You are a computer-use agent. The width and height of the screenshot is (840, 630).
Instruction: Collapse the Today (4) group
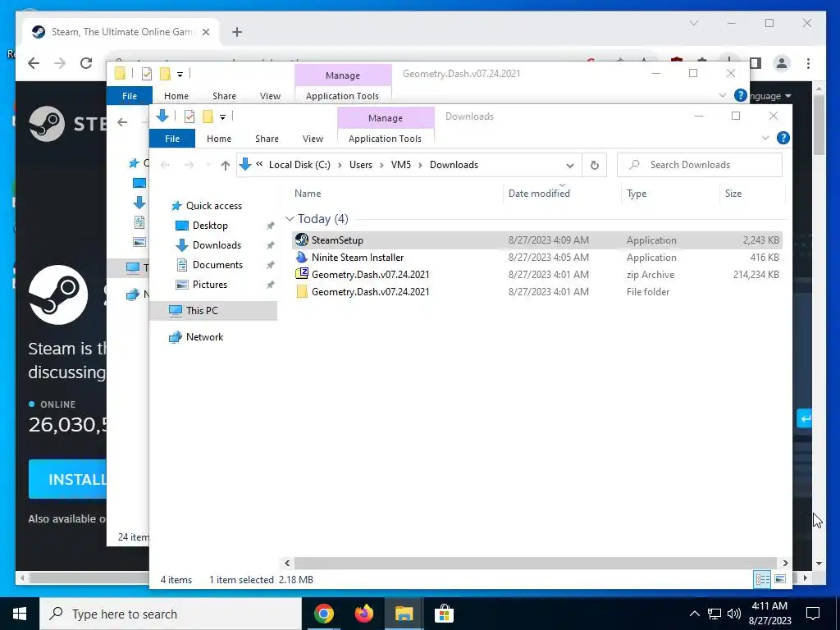point(290,219)
